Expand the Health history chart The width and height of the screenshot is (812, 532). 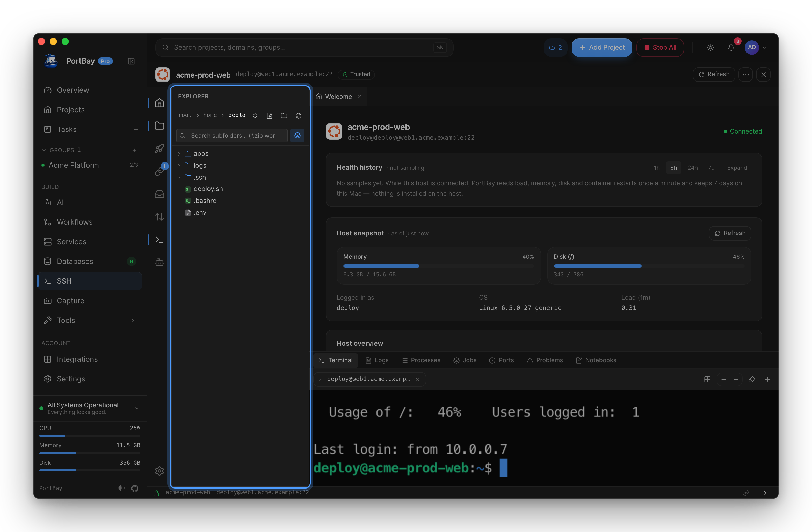(737, 168)
